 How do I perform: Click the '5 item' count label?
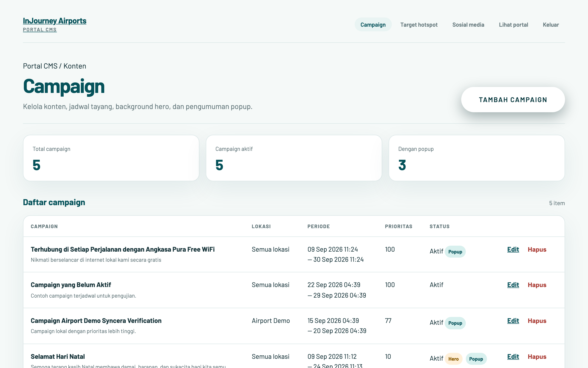(557, 203)
